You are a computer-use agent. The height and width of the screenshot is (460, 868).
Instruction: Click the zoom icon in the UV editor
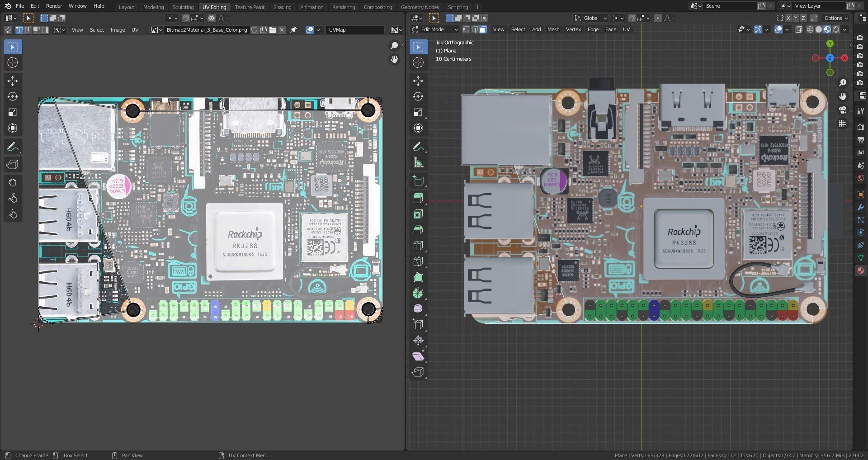tap(394, 46)
